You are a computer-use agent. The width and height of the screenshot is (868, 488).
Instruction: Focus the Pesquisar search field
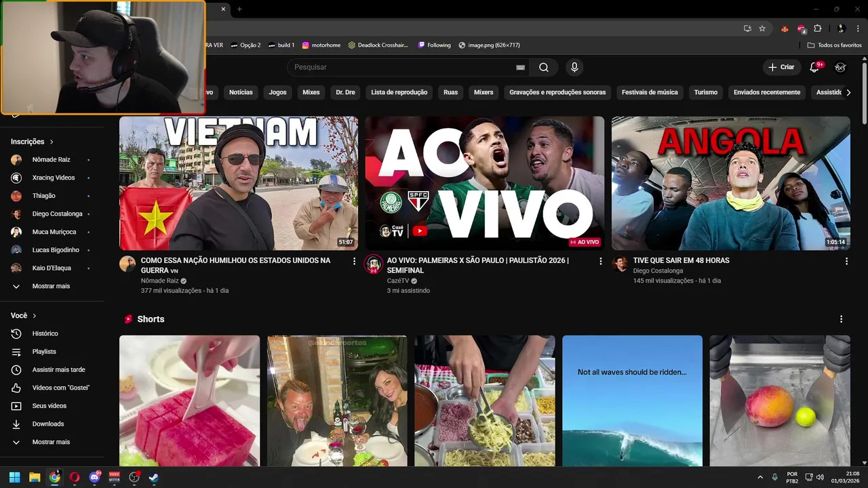[409, 67]
